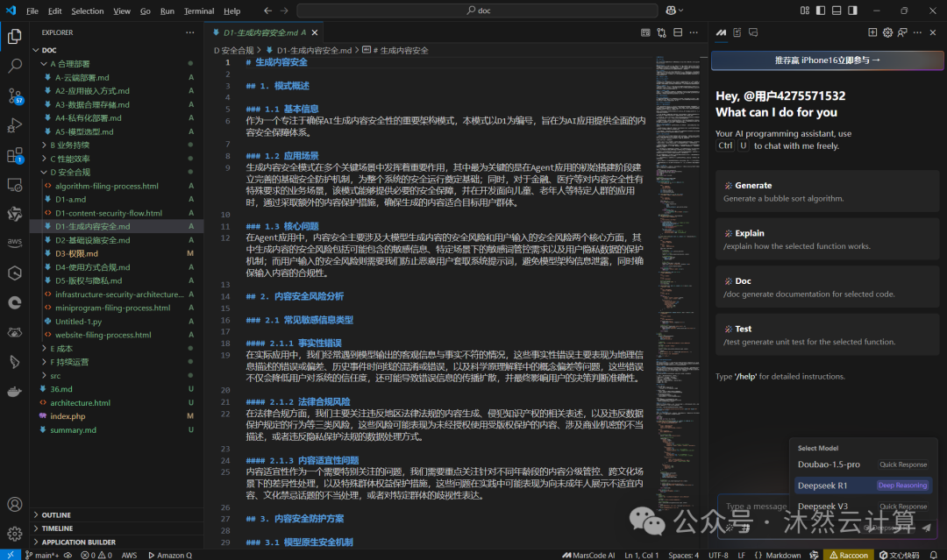Collapse the D 安全合规 folder
This screenshot has width=947, height=560.
117,172
